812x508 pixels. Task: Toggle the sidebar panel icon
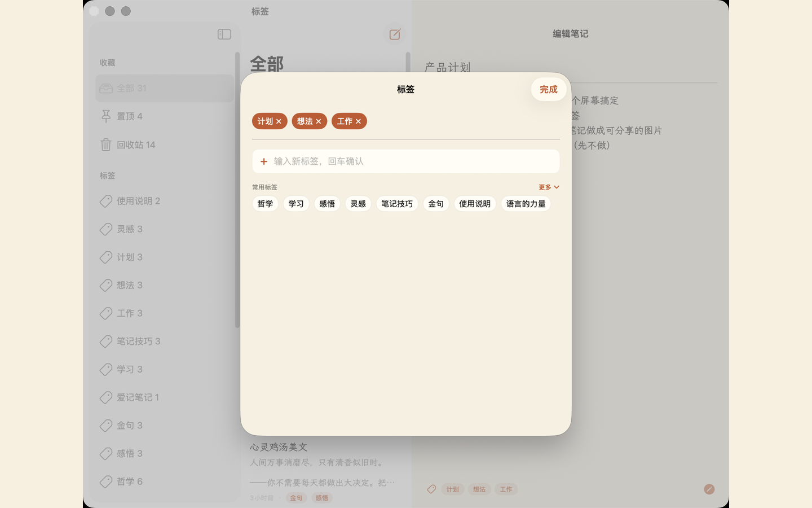click(x=224, y=34)
